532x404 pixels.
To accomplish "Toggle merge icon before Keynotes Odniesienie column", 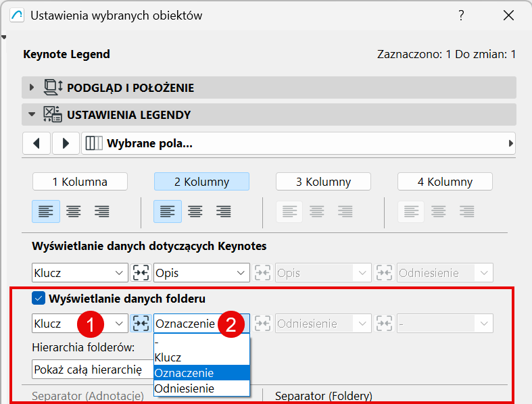I will point(385,273).
